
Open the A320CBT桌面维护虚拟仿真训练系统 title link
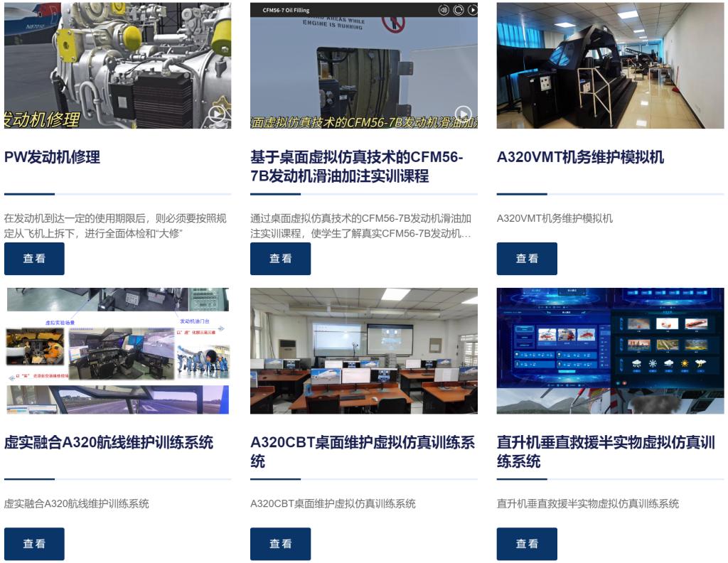363,451
